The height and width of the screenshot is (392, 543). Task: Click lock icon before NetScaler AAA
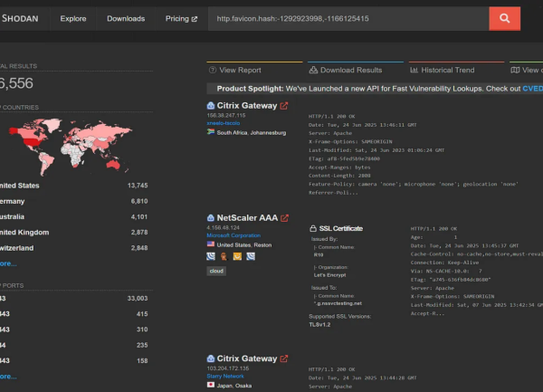[211, 218]
